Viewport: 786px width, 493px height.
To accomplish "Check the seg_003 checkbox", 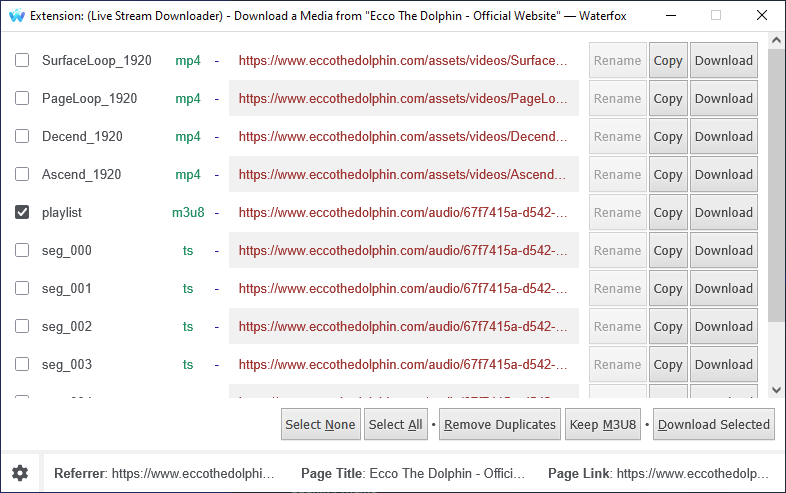I will point(22,364).
